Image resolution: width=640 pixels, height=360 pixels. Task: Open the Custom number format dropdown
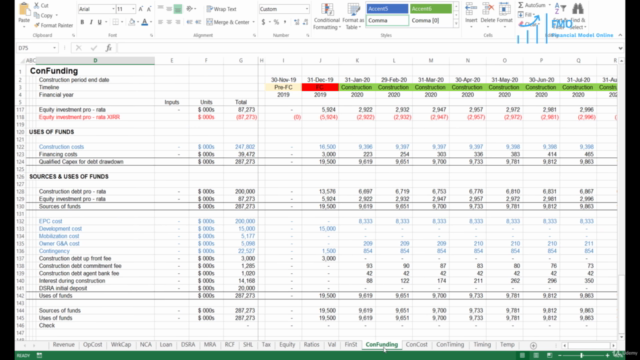point(307,9)
